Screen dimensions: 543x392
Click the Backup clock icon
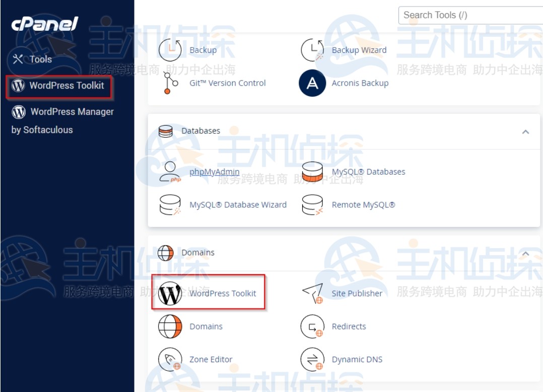pyautogui.click(x=171, y=50)
